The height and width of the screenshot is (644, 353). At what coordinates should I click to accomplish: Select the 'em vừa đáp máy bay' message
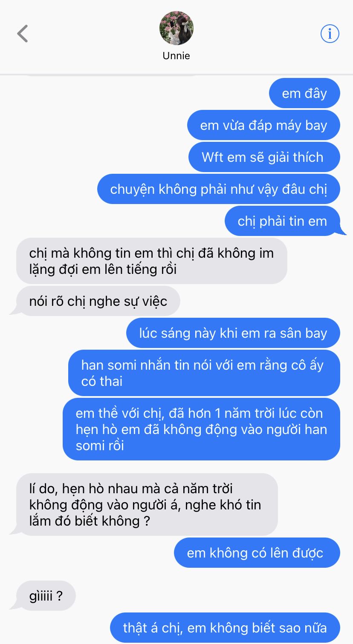263,125
